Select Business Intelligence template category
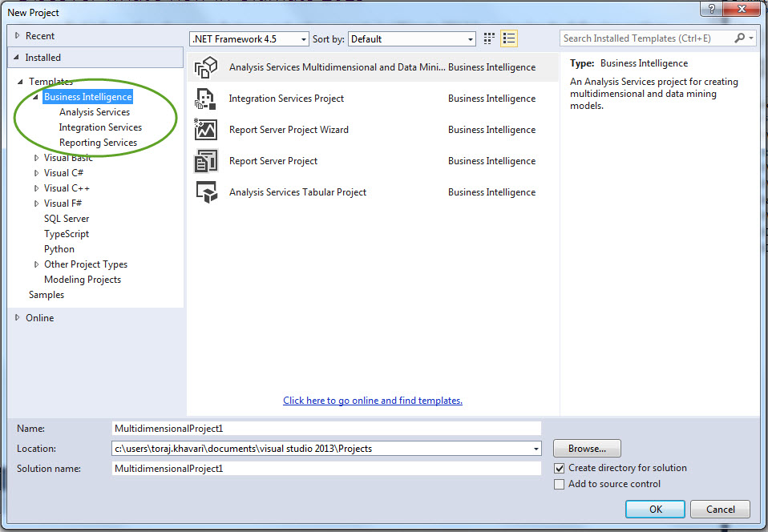Viewport: 768px width, 532px height. (87, 97)
